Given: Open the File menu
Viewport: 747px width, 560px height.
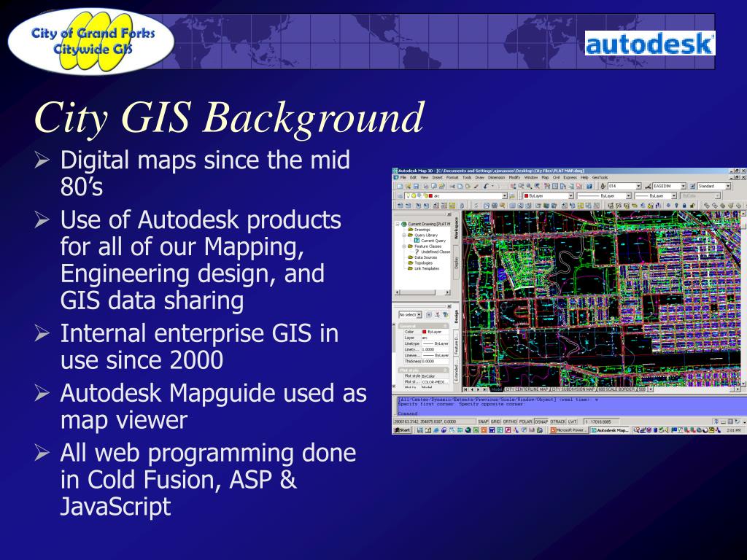Looking at the screenshot, I should tap(403, 177).
